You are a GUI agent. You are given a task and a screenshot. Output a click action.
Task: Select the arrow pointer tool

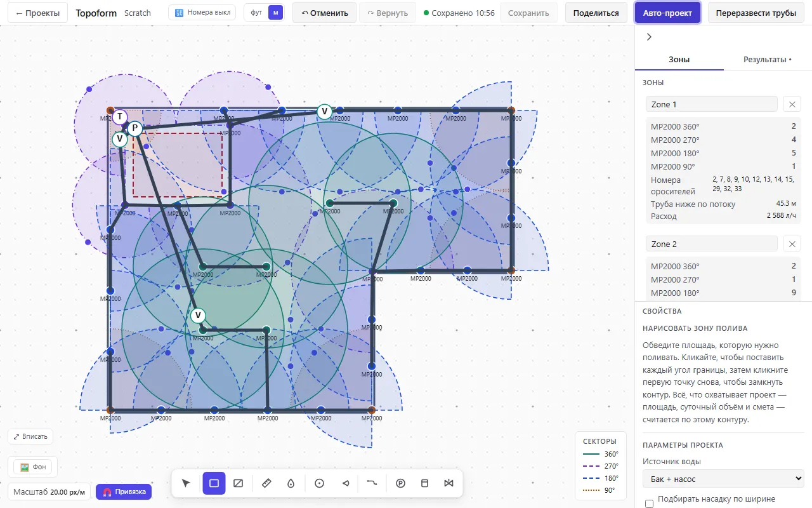(x=186, y=483)
